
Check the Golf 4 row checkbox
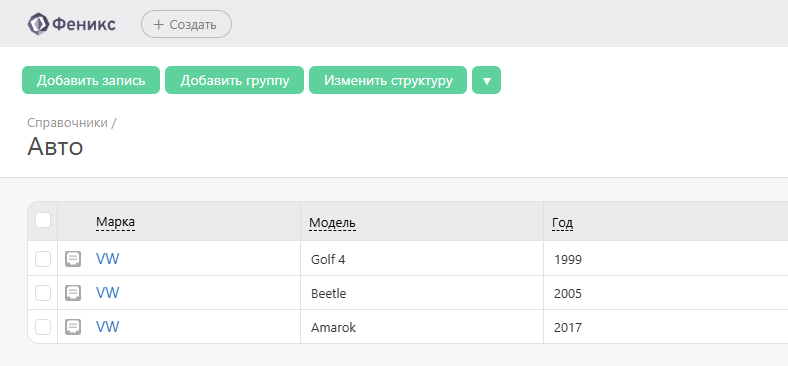click(43, 259)
